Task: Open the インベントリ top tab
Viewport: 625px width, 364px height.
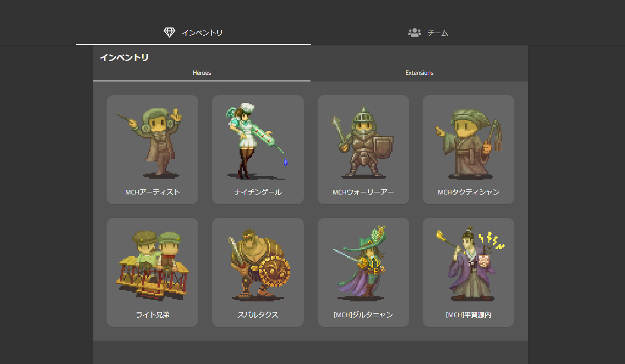Action: tap(202, 33)
